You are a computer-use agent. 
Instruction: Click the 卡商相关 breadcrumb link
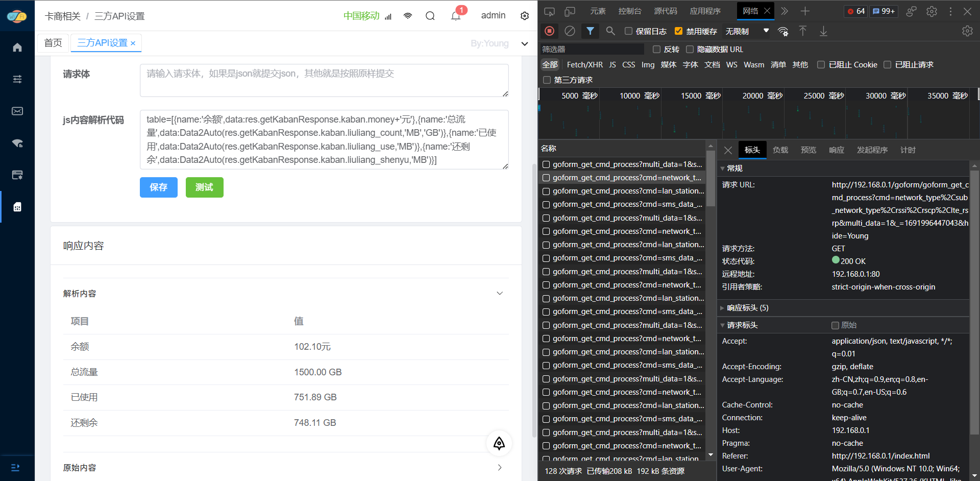tap(63, 16)
